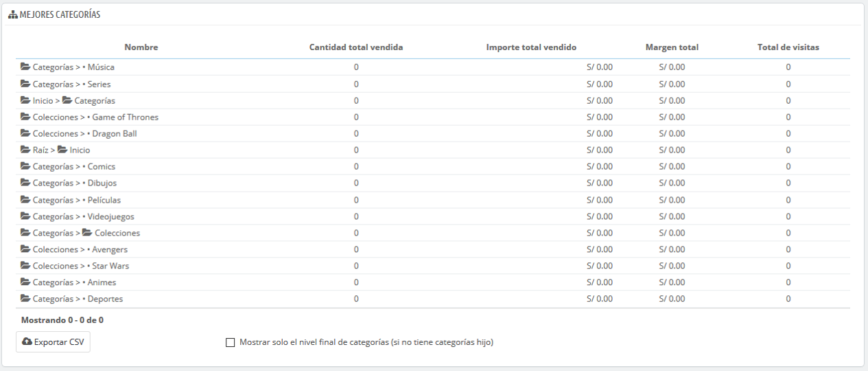
Task: Click the checkbox label about categorías hijo
Action: [366, 342]
